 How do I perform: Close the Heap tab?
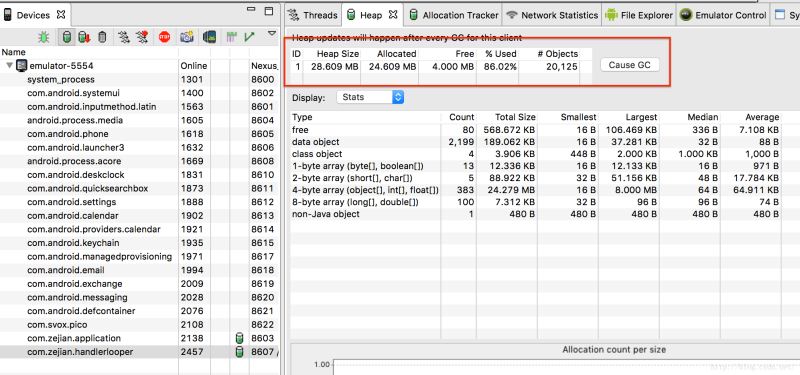pos(393,15)
